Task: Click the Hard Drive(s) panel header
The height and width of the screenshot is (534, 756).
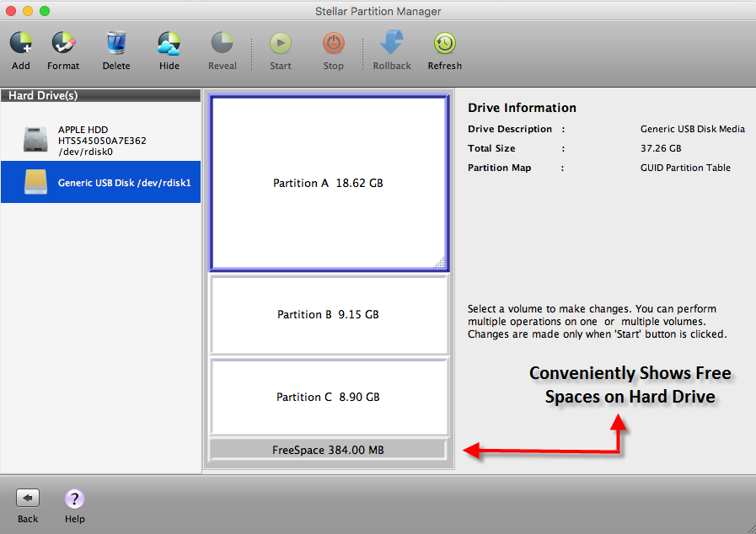Action: tap(101, 95)
